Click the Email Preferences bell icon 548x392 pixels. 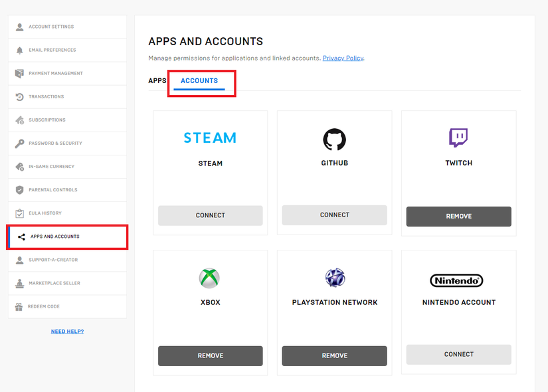(x=19, y=50)
